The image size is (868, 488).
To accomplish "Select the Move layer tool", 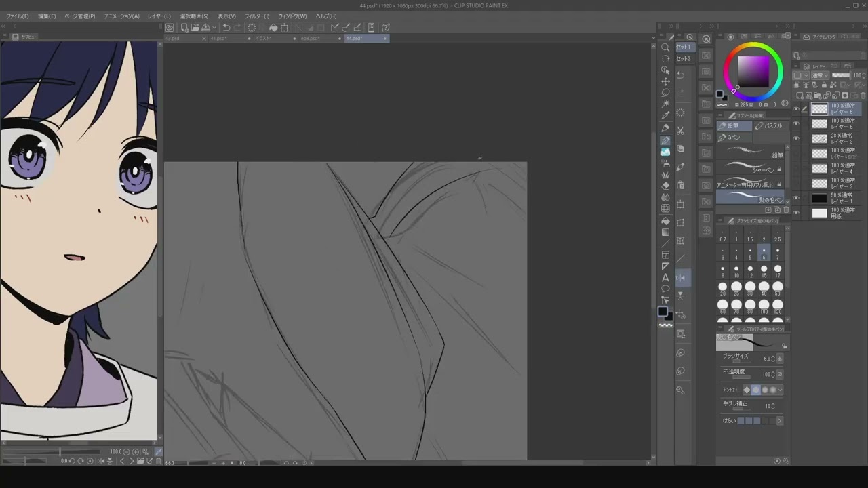I will click(665, 81).
